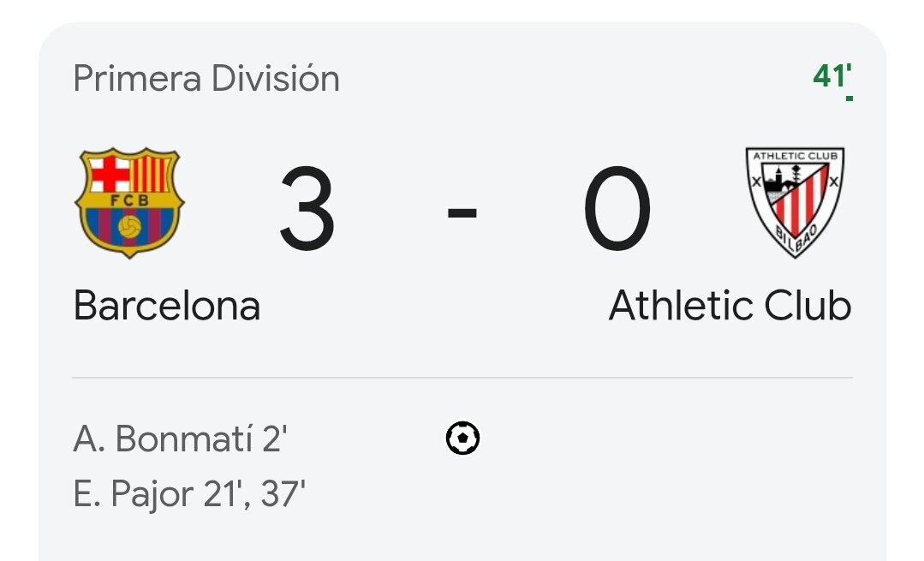Click the dash between the scores
924x561 pixels.
tap(462, 212)
